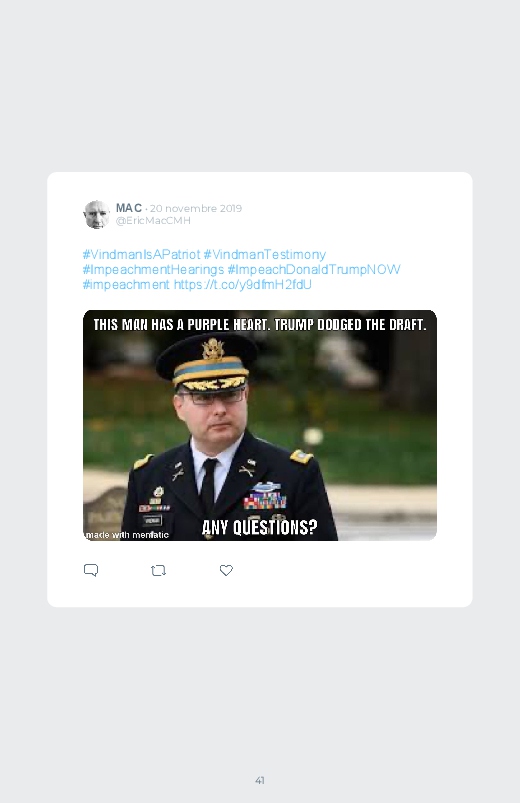The height and width of the screenshot is (803, 520).
Task: Retweet the post using the retweet icon
Action: click(158, 570)
